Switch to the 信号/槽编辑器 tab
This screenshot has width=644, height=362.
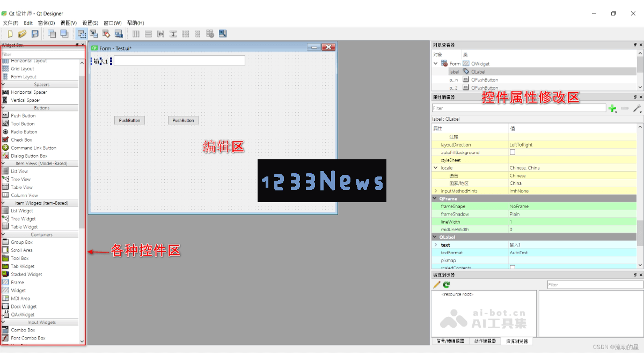click(x=450, y=341)
